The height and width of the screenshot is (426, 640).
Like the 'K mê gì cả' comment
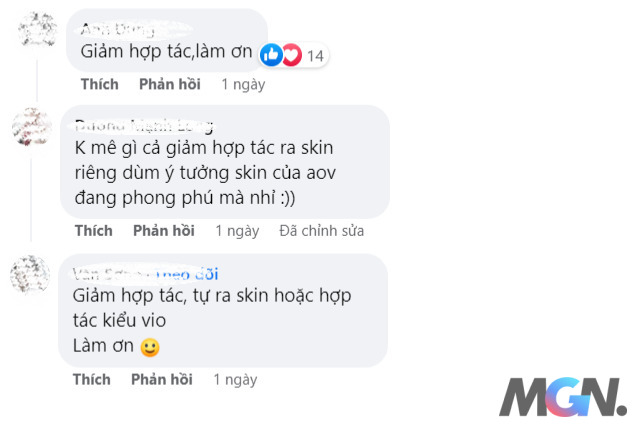(x=93, y=231)
